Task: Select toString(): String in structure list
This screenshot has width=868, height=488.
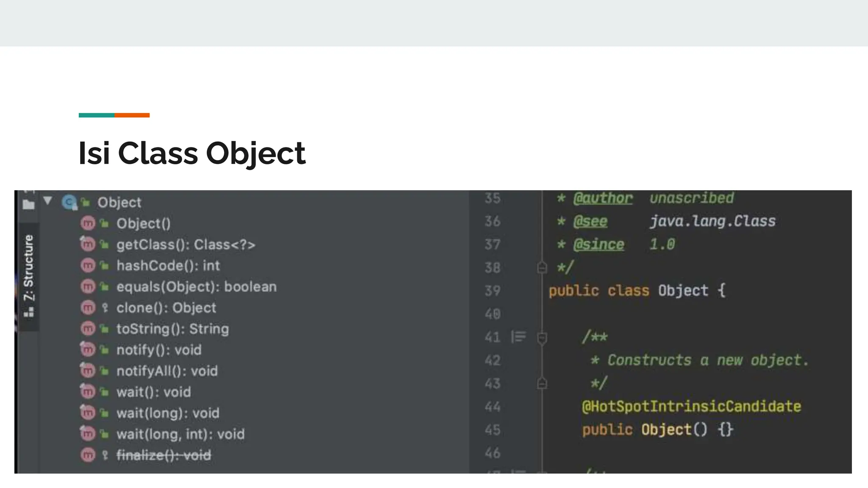Action: pos(172,329)
